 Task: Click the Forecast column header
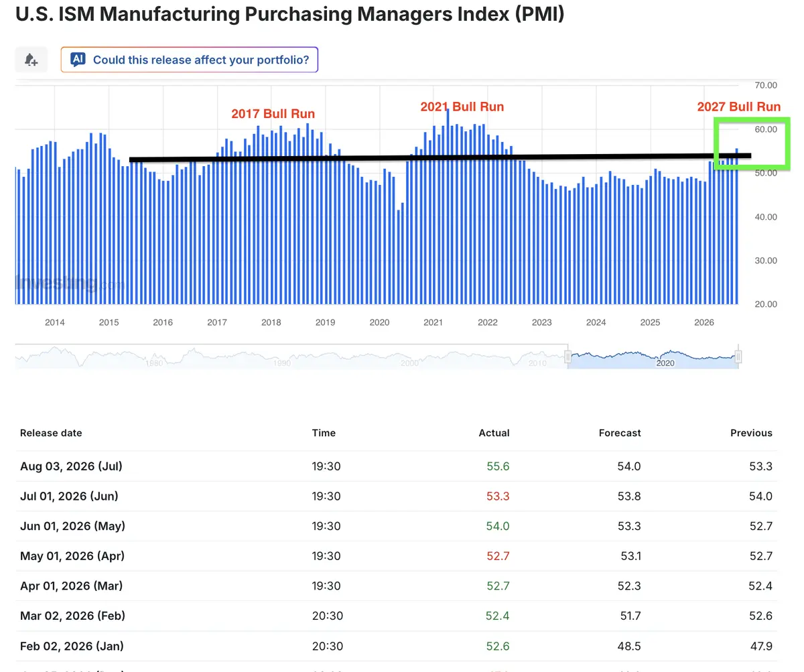(x=620, y=433)
